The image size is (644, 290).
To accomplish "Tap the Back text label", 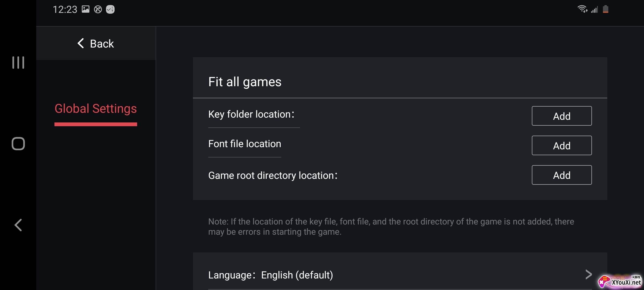I will (102, 44).
